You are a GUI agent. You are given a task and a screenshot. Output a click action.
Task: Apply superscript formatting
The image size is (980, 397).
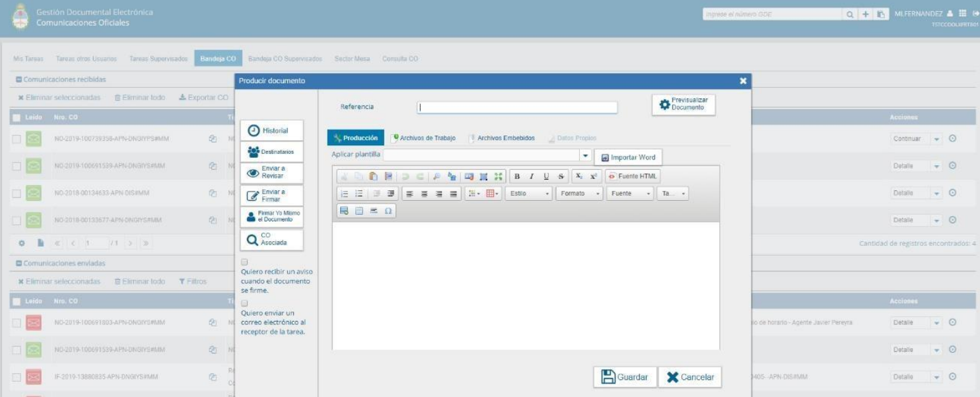coord(593,176)
